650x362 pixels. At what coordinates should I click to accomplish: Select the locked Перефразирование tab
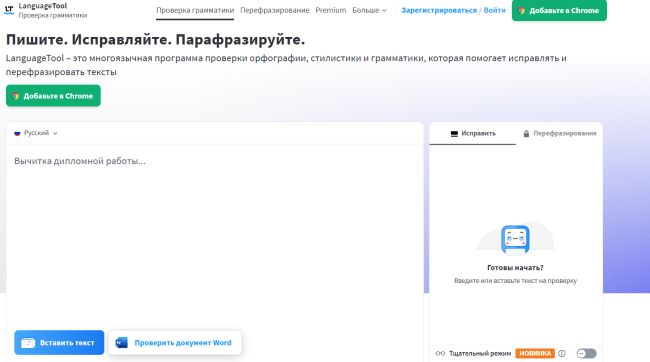coord(559,134)
